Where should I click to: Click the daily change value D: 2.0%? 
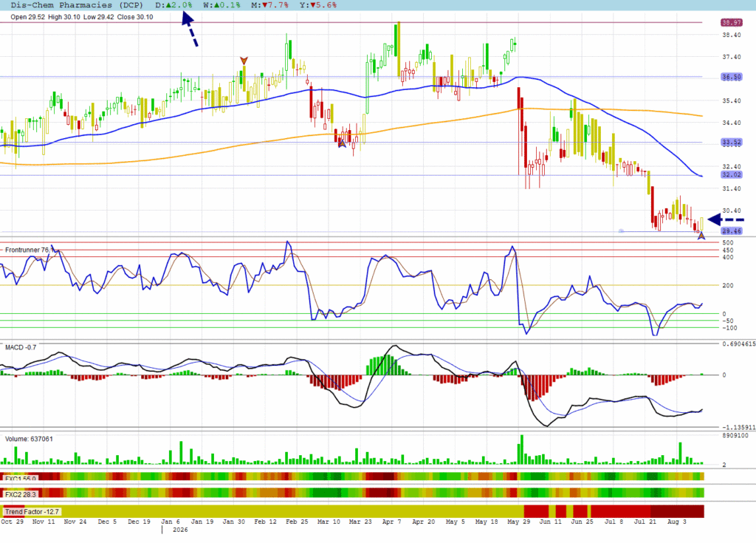tap(173, 5)
